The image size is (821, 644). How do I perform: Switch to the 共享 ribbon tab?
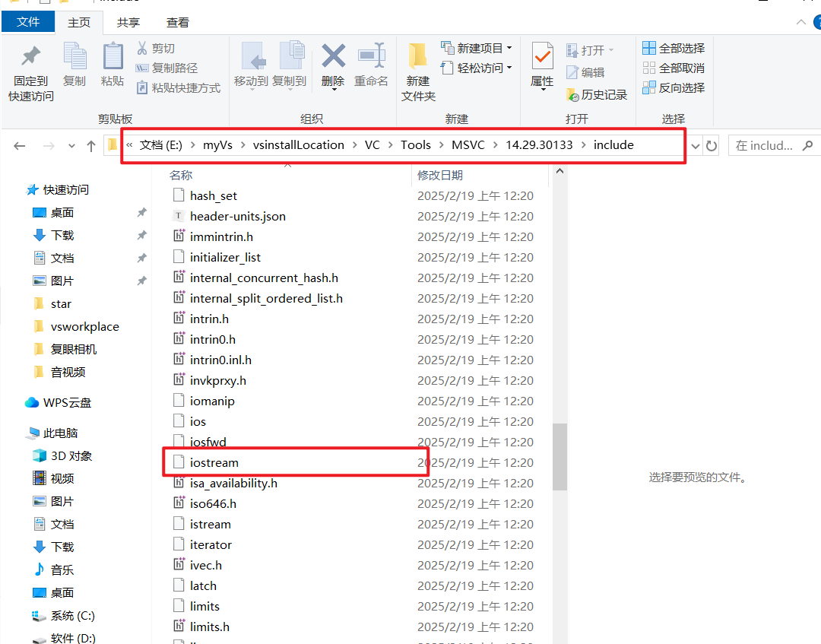128,22
